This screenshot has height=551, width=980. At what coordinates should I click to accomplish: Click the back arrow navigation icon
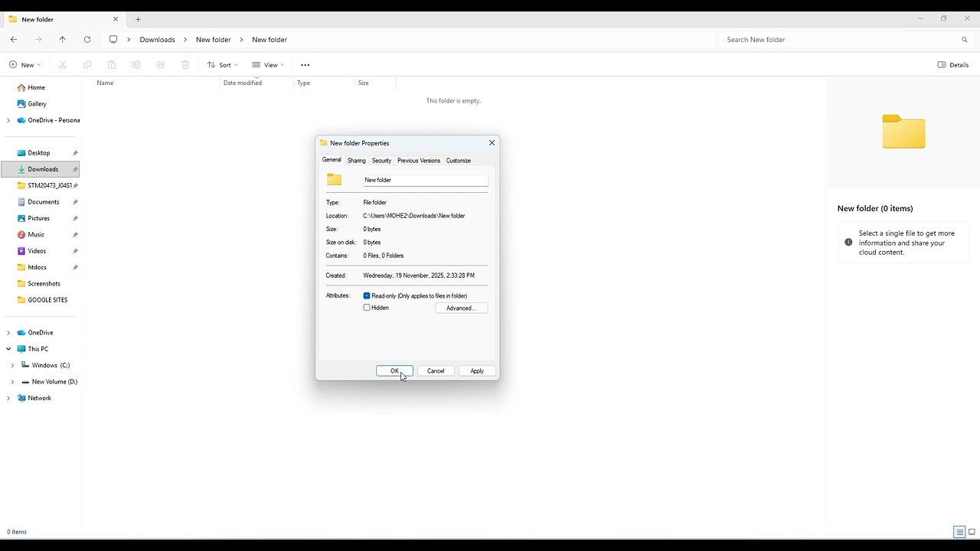(14, 40)
